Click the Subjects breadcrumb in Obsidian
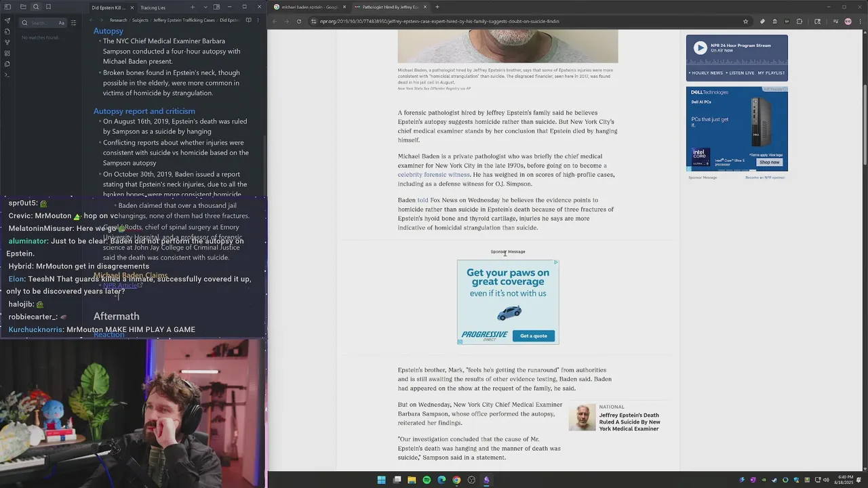The image size is (868, 488). tap(140, 20)
